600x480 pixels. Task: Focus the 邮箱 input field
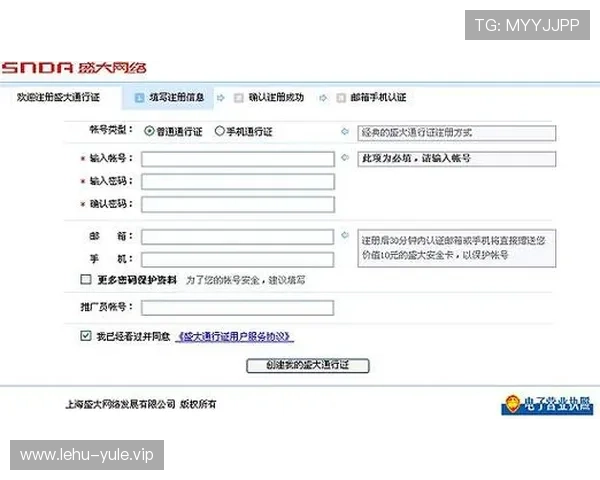237,237
